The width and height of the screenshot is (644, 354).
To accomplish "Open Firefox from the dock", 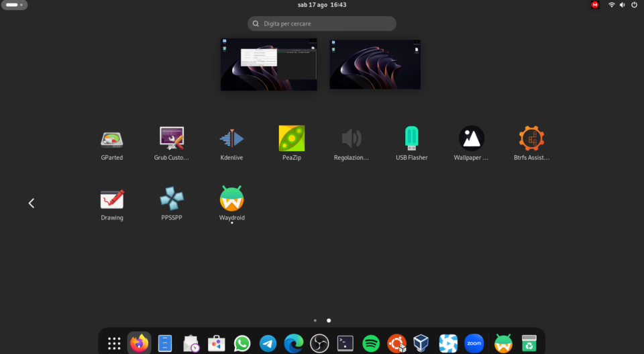I will point(140,343).
